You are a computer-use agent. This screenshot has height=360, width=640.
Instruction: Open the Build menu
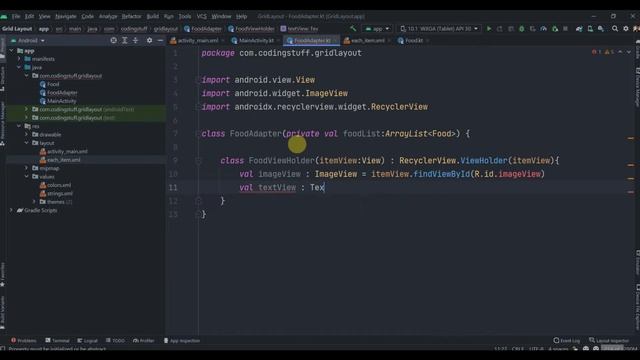point(153,16)
